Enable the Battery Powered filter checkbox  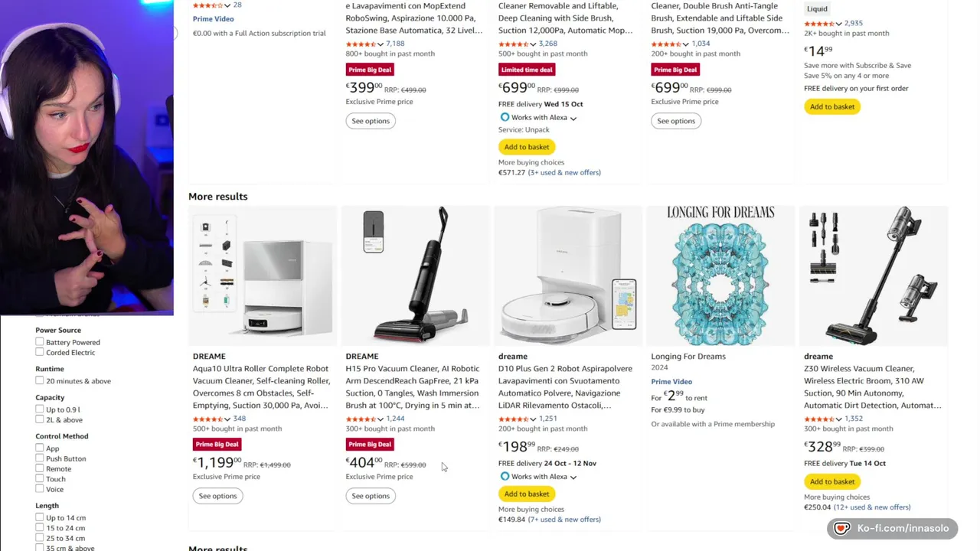point(40,342)
